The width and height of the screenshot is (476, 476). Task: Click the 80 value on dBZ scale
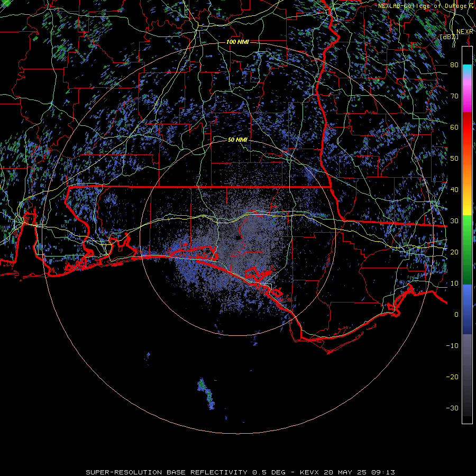point(454,65)
